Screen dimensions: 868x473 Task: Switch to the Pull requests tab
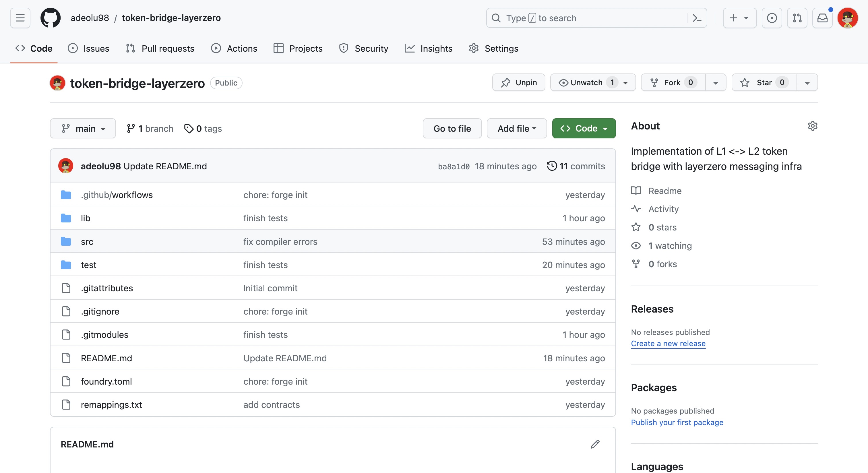[x=160, y=49]
